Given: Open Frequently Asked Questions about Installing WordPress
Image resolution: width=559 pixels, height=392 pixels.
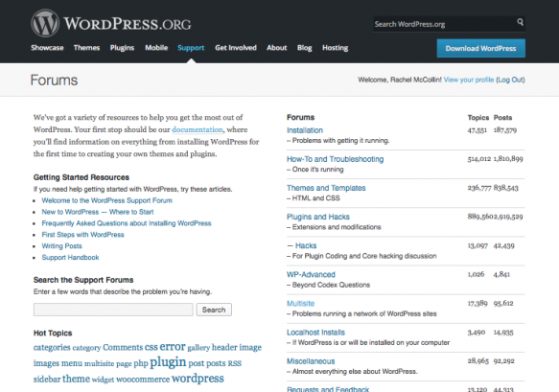Looking at the screenshot, I should pyautogui.click(x=127, y=223).
